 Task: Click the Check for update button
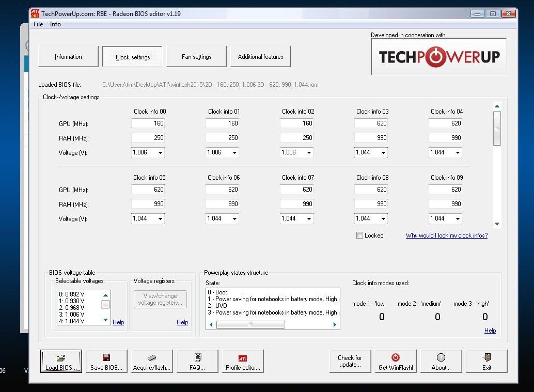[350, 361]
